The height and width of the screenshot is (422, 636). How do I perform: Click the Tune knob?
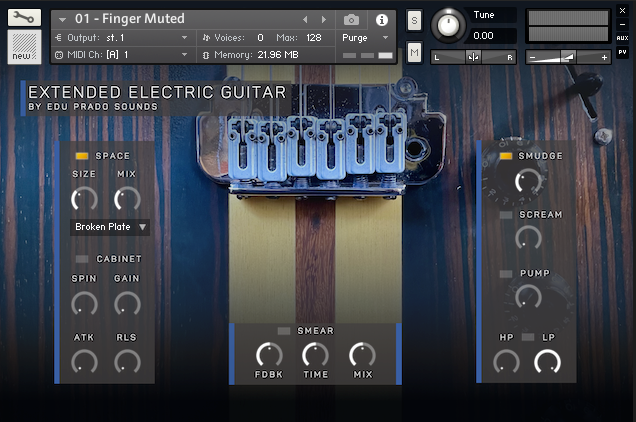(451, 24)
